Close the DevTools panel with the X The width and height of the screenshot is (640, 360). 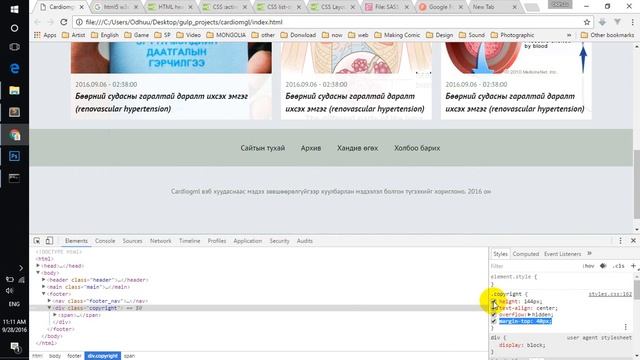[x=633, y=241]
